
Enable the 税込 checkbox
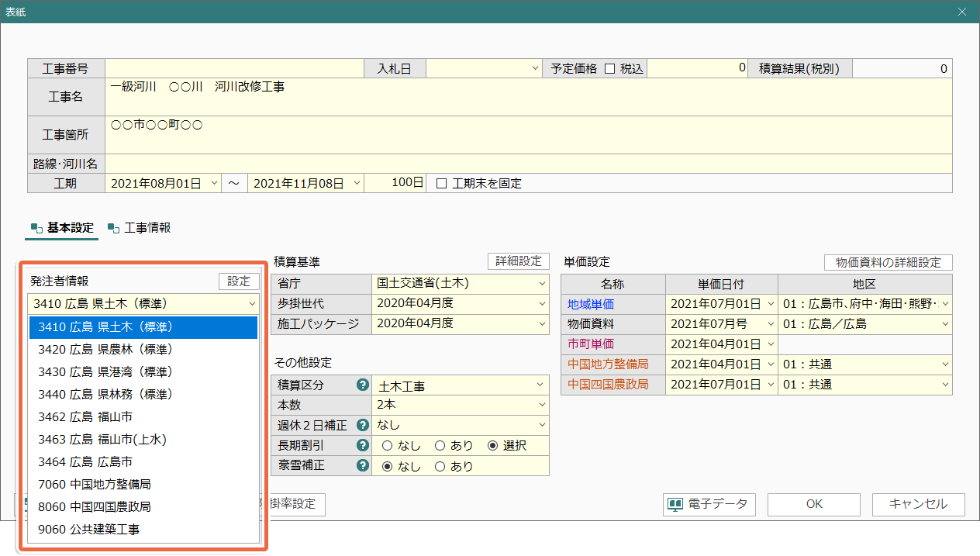click(609, 68)
